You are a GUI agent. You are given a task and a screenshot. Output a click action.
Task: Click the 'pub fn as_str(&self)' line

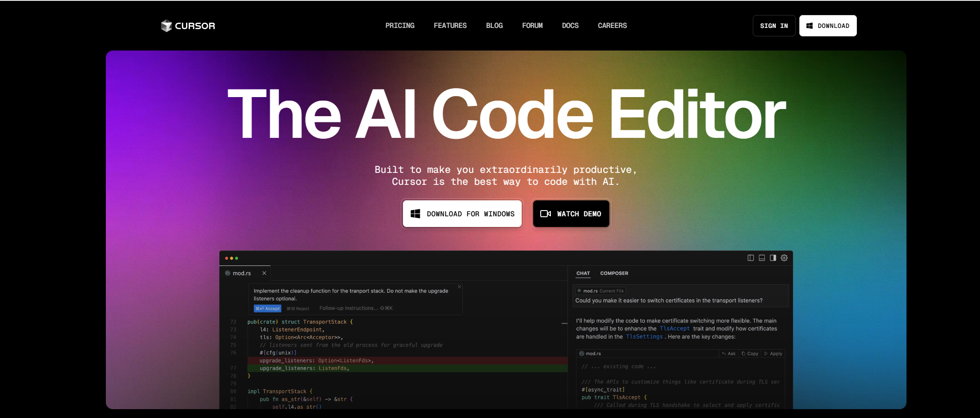tap(306, 399)
